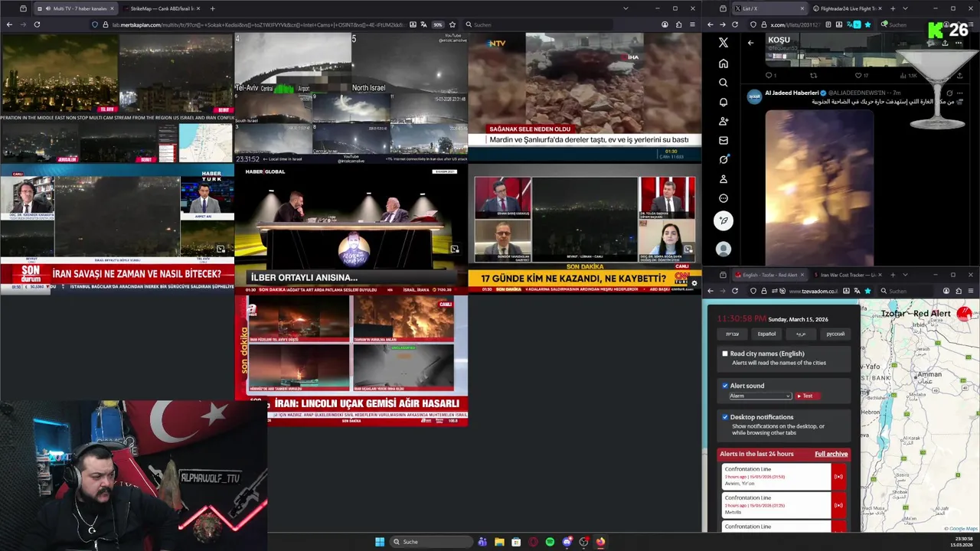Switch to Flightradar24 Live Flight tab
Screen dimensions: 980x551
click(847, 8)
